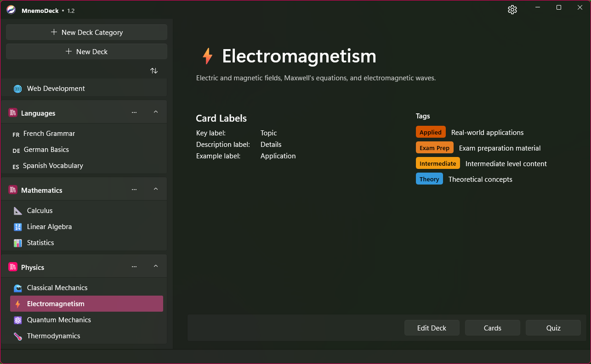Click the blue Theory tag
Screen dimensions: 591x364
(x=429, y=179)
